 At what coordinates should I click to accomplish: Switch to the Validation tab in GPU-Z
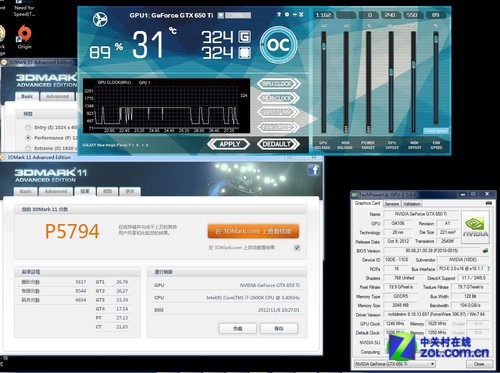point(412,203)
